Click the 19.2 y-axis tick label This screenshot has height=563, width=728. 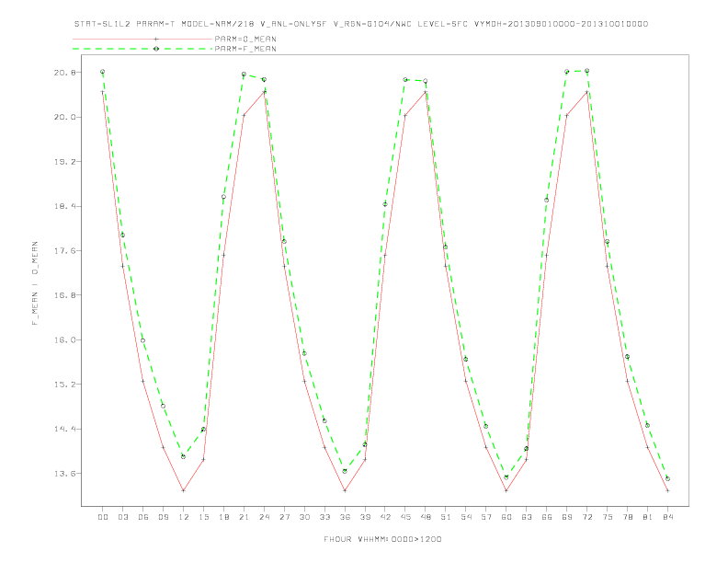point(65,162)
